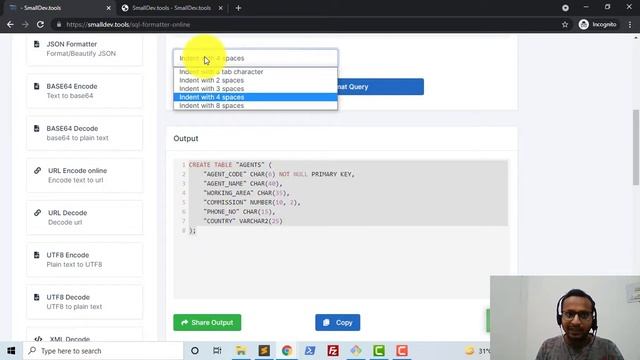Open a new browser tab
This screenshot has height=360, width=640.
(238, 8)
